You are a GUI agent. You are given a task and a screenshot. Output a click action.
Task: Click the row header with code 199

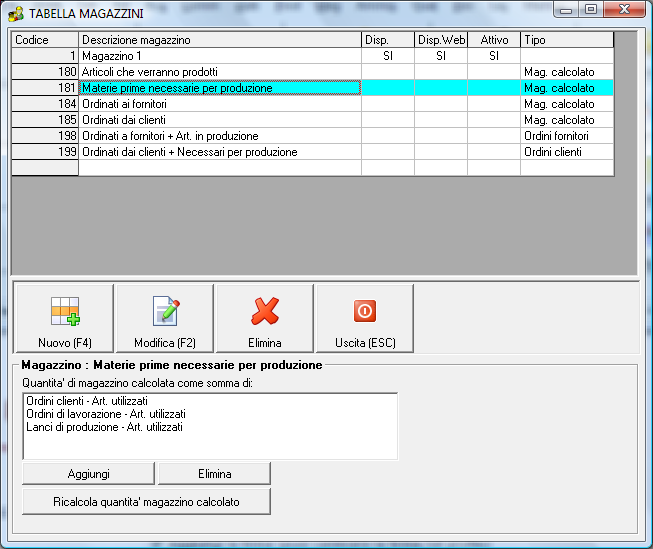point(45,152)
